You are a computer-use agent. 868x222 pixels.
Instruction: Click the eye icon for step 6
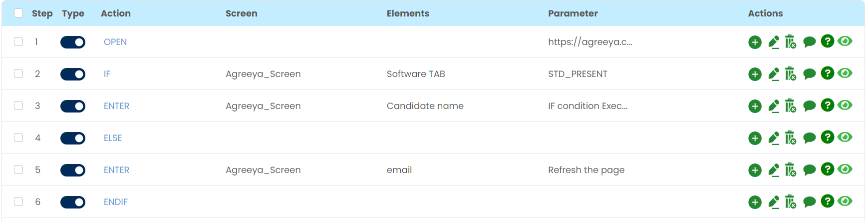coord(845,201)
